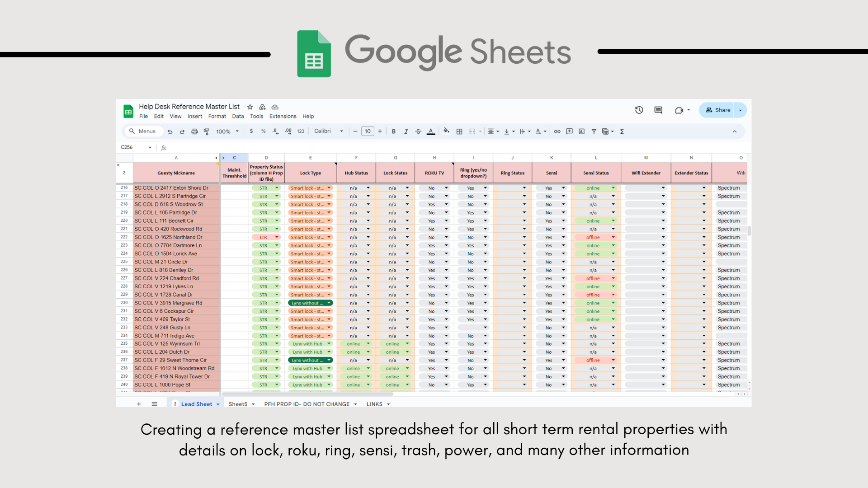The height and width of the screenshot is (488, 868).
Task: Open the 100% zoom dropdown
Action: tap(227, 131)
